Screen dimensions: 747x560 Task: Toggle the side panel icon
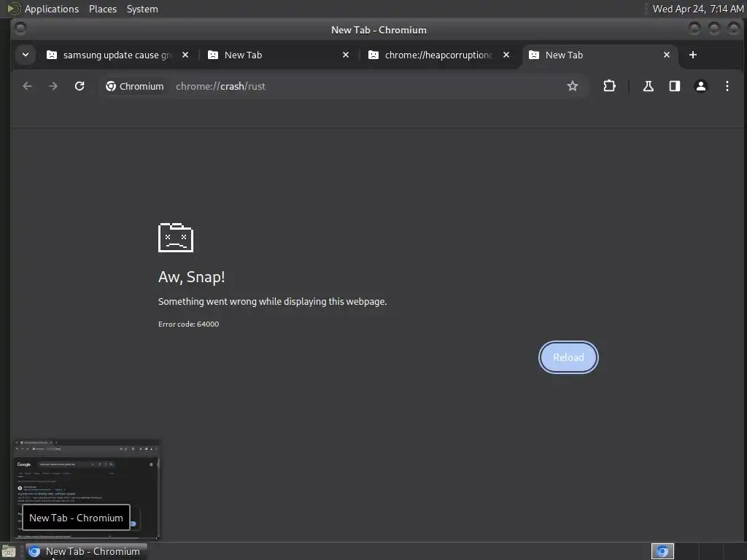pos(675,86)
